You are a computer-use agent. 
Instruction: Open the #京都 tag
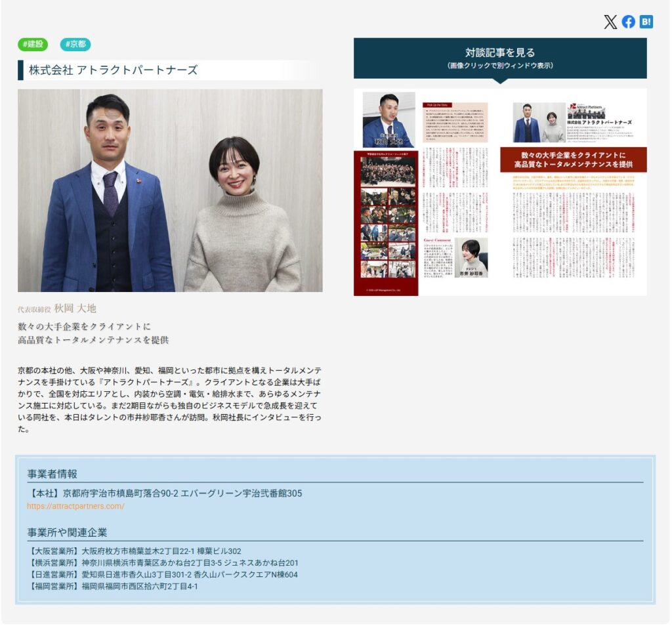click(75, 44)
